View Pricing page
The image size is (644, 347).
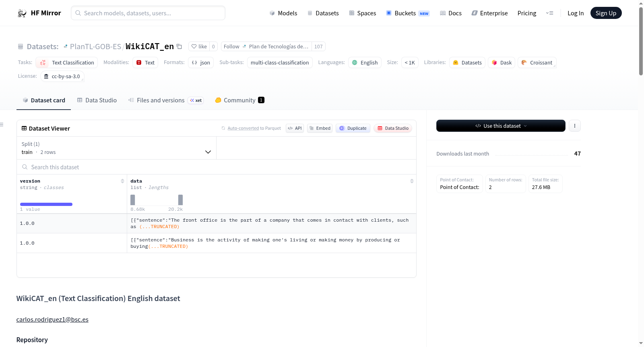tap(527, 13)
